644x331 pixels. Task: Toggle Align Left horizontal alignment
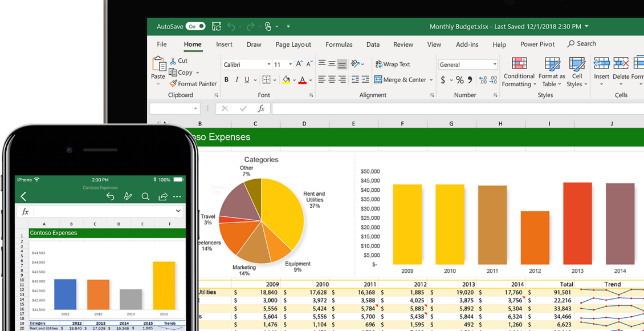pyautogui.click(x=322, y=79)
